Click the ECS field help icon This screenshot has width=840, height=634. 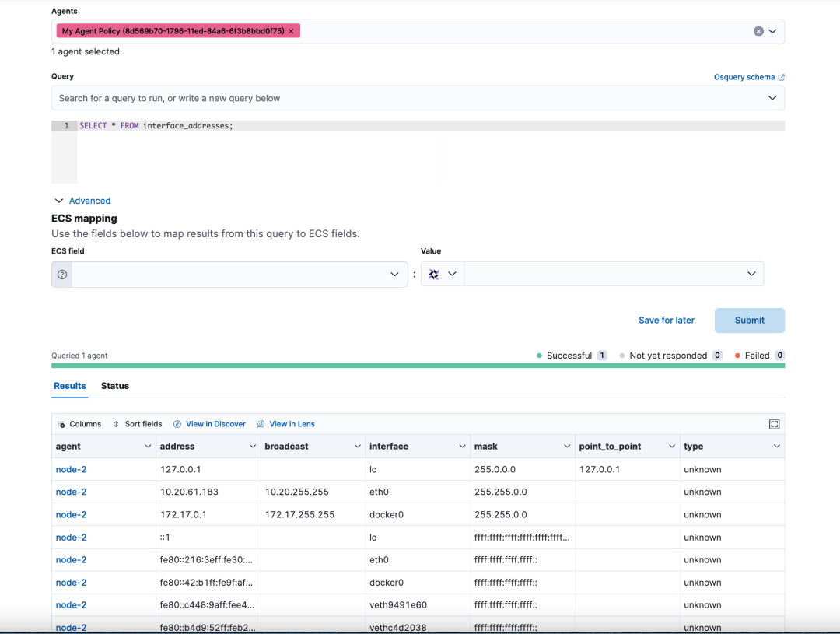click(62, 275)
